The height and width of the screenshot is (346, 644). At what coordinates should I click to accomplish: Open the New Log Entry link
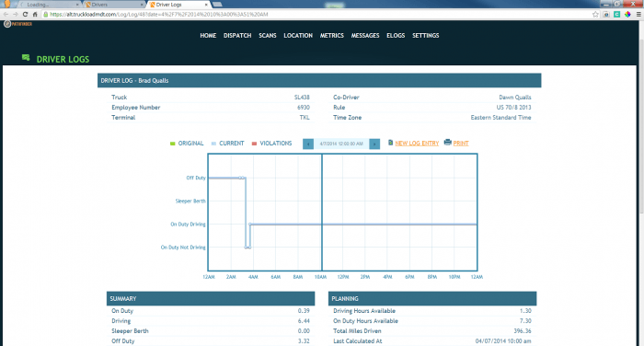(417, 144)
